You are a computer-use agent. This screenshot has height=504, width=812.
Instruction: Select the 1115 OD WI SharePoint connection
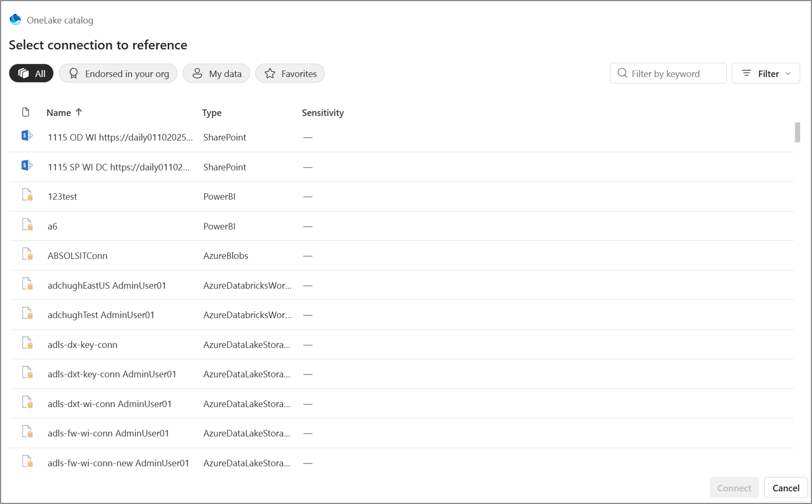[x=120, y=137]
